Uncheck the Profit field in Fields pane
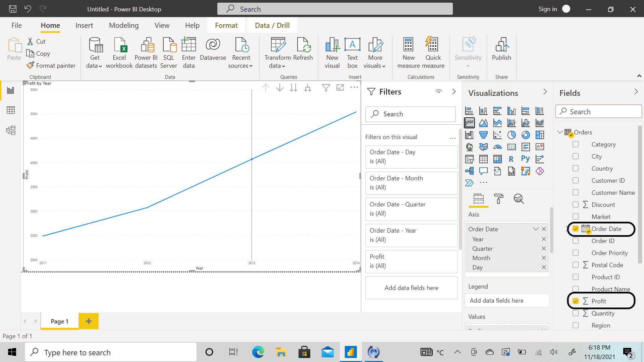 tap(576, 301)
